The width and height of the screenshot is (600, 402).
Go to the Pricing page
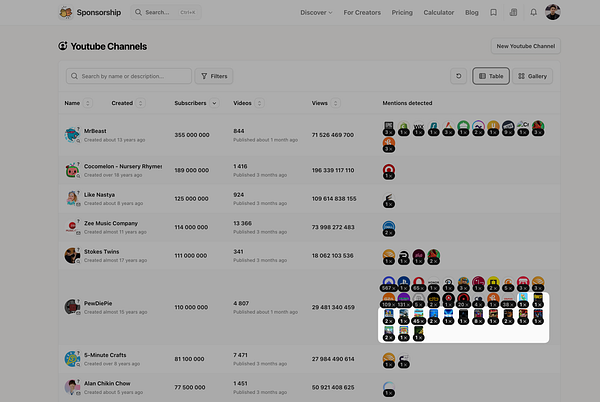tap(402, 13)
